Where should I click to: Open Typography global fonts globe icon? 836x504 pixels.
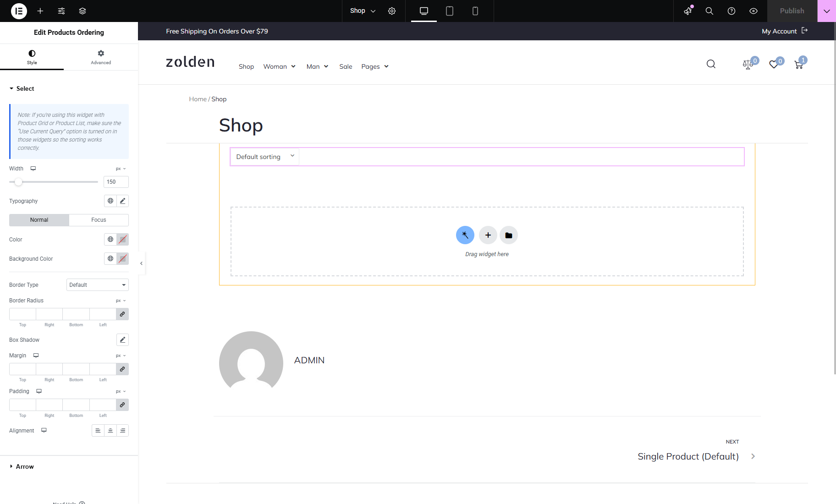click(110, 201)
